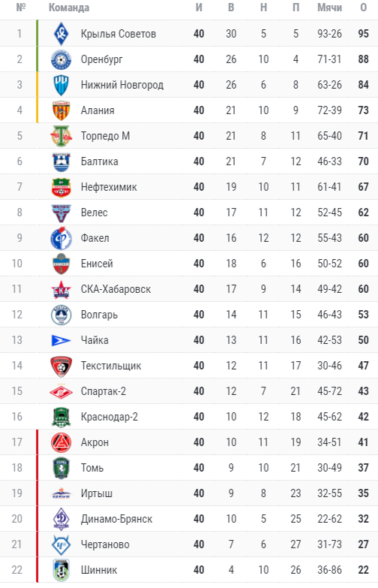Click the Алания team emblem
Viewport: 378px width, 588px height.
[61, 110]
